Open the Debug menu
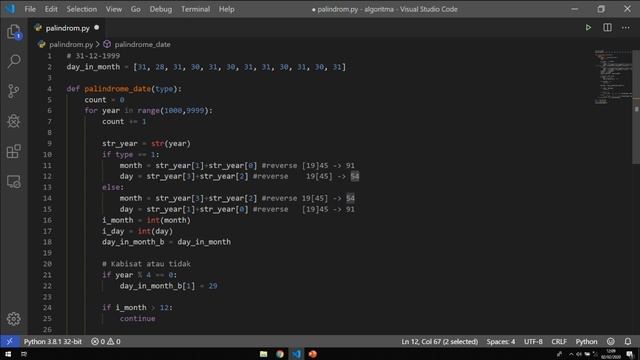640x360 pixels. 160,9
